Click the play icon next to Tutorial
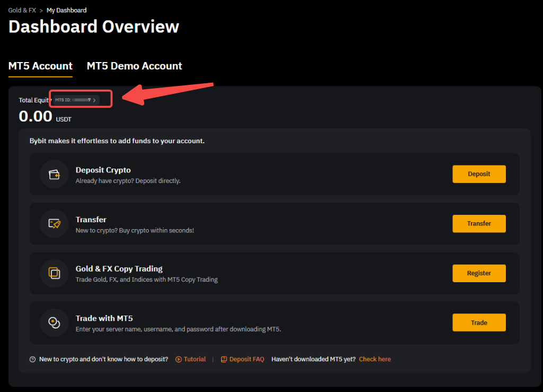The width and height of the screenshot is (543, 392). (x=179, y=360)
